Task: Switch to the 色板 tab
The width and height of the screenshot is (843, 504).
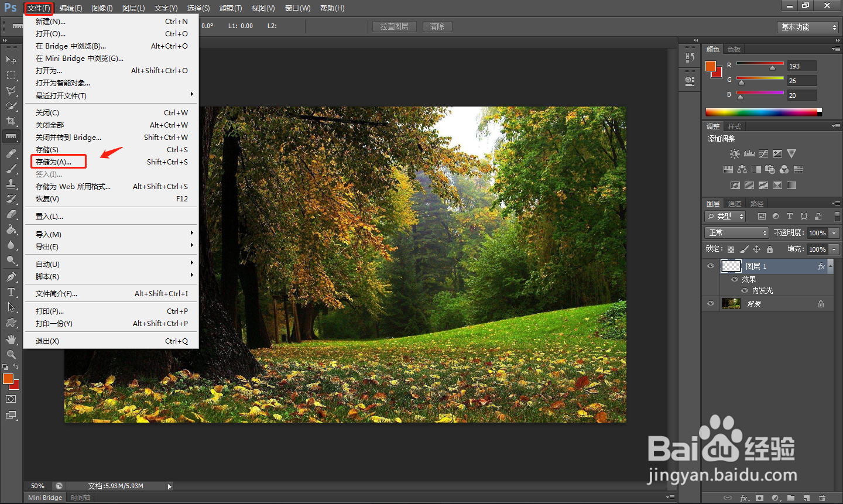Action: (734, 49)
